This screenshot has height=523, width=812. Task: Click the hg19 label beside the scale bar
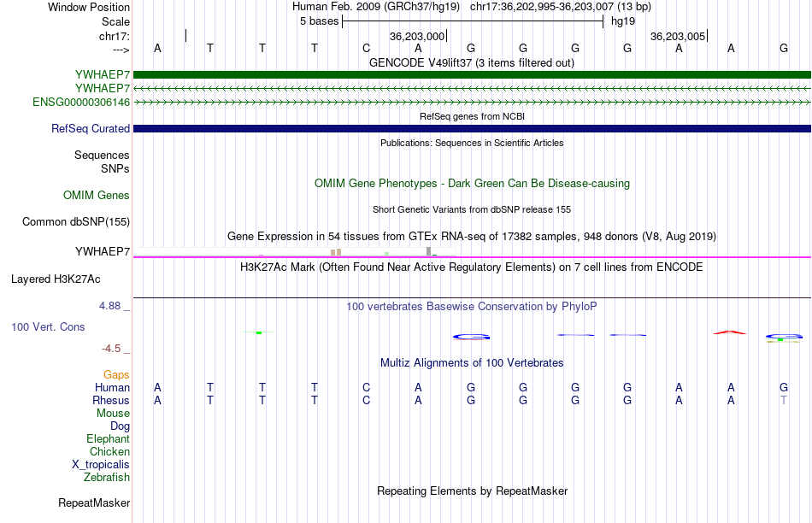[x=623, y=21]
